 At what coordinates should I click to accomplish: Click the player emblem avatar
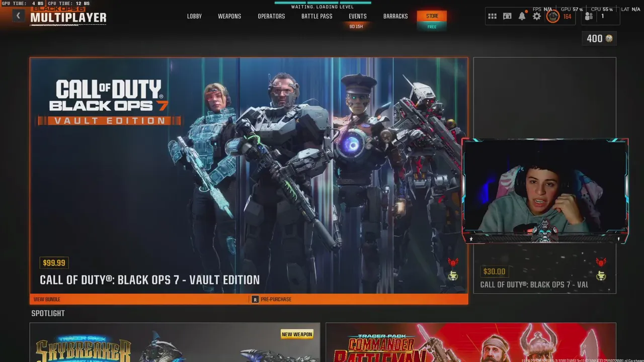tap(553, 16)
